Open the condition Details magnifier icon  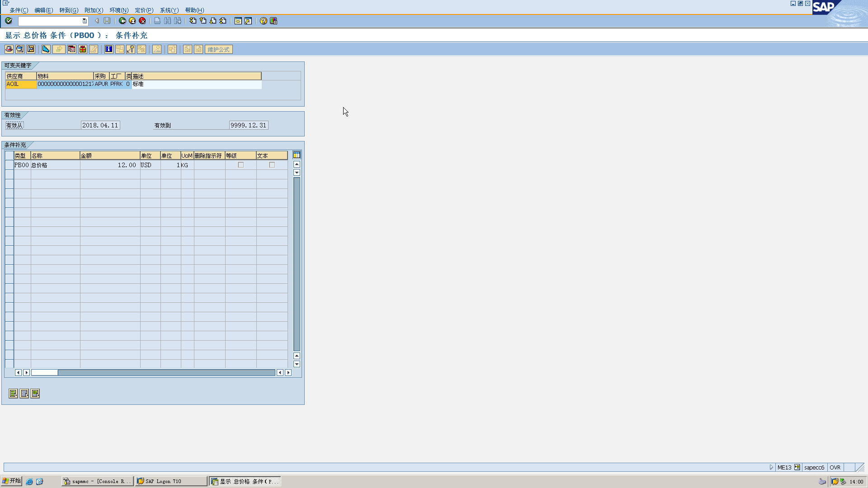20,49
